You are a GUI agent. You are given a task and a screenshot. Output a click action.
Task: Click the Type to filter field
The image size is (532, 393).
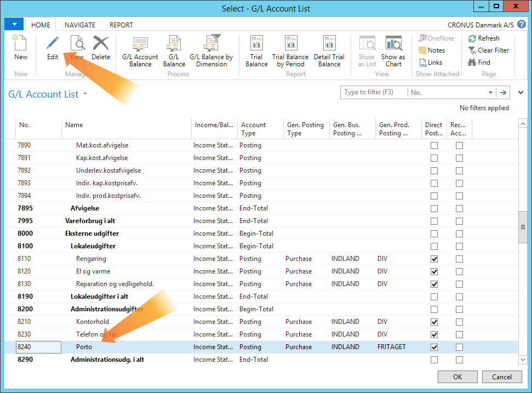[x=374, y=92]
